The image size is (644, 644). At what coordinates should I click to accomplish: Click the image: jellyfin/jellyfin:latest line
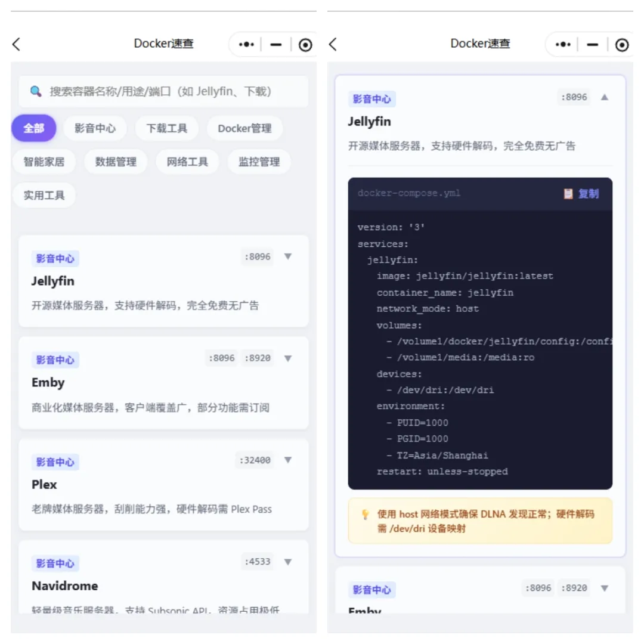(465, 276)
